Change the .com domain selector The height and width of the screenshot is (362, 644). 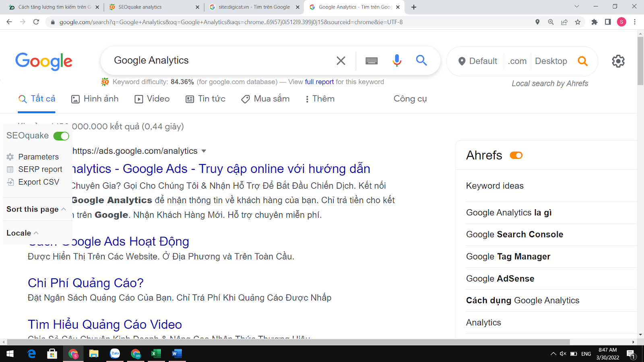click(x=517, y=61)
